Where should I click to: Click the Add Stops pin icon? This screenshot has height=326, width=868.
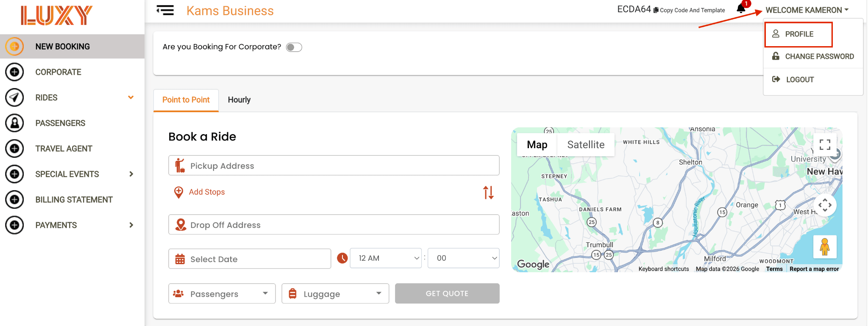(179, 192)
